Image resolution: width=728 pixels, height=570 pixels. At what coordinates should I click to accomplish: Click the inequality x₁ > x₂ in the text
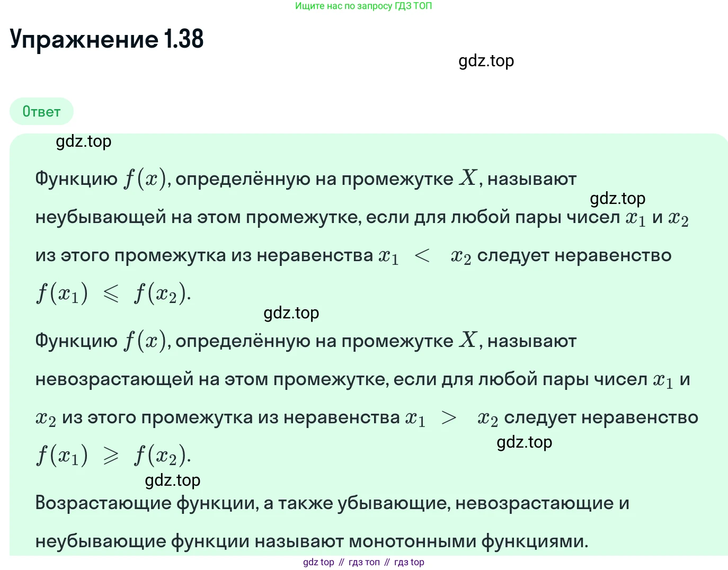coord(451,418)
